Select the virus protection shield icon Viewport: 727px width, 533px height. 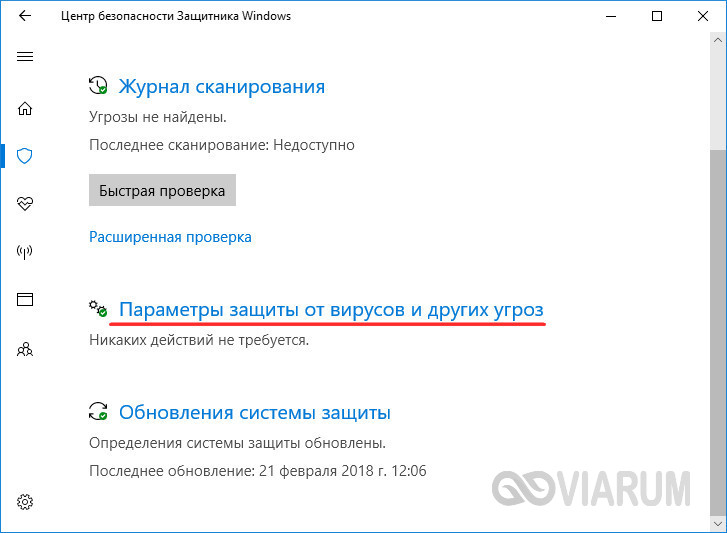click(25, 156)
